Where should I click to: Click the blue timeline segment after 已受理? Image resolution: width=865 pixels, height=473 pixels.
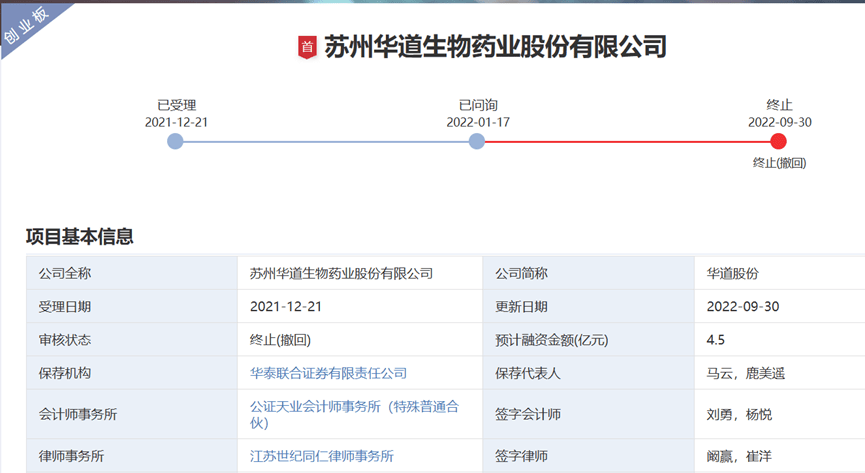326,142
